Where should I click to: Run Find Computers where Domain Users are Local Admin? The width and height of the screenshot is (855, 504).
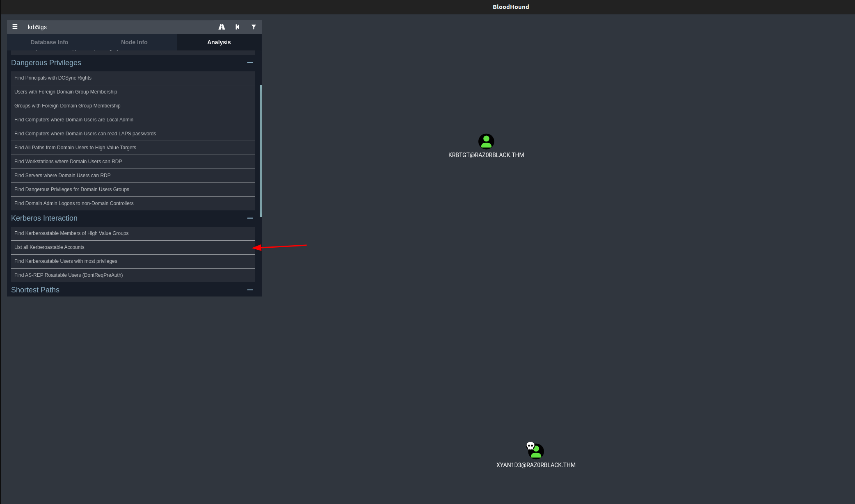click(x=133, y=120)
